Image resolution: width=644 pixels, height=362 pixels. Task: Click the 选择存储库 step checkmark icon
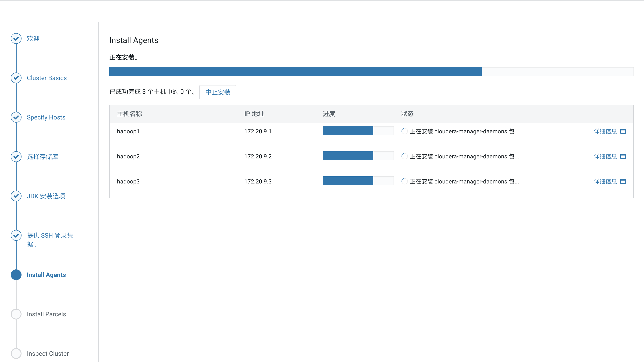(x=16, y=157)
